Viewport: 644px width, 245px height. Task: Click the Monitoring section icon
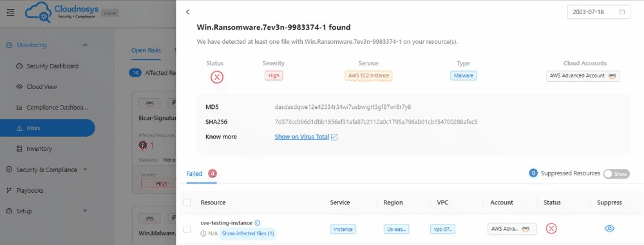tap(9, 45)
